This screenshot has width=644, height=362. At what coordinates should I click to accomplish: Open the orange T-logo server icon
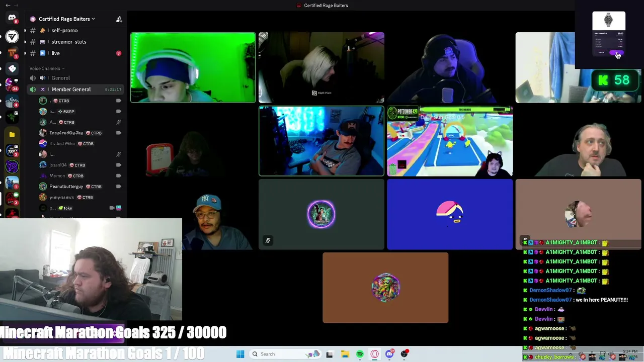point(12,53)
